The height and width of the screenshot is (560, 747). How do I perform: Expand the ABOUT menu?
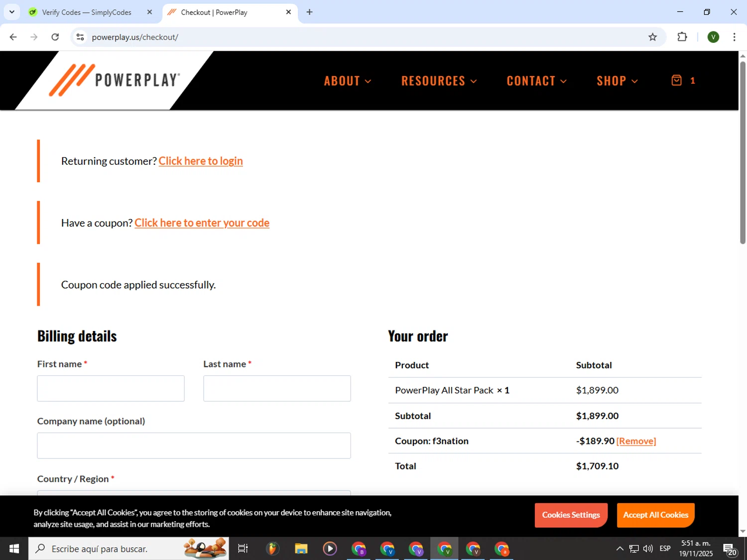coord(348,81)
